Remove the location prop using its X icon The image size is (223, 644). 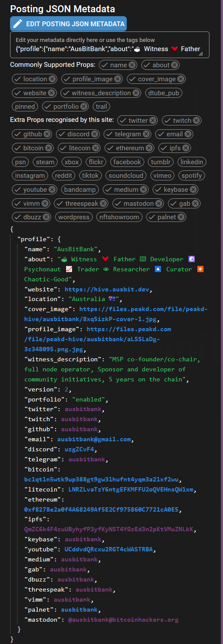click(x=52, y=79)
